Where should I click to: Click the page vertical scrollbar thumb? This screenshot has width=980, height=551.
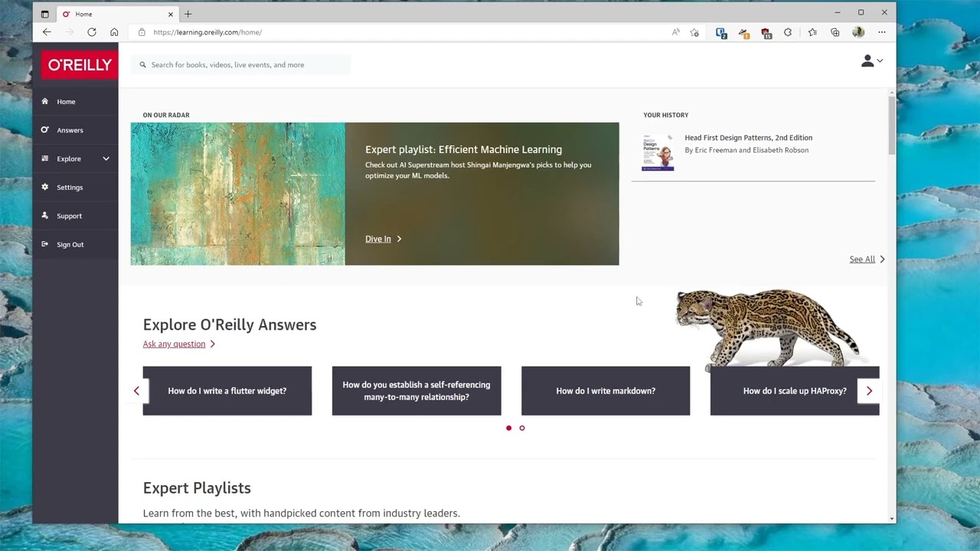891,125
